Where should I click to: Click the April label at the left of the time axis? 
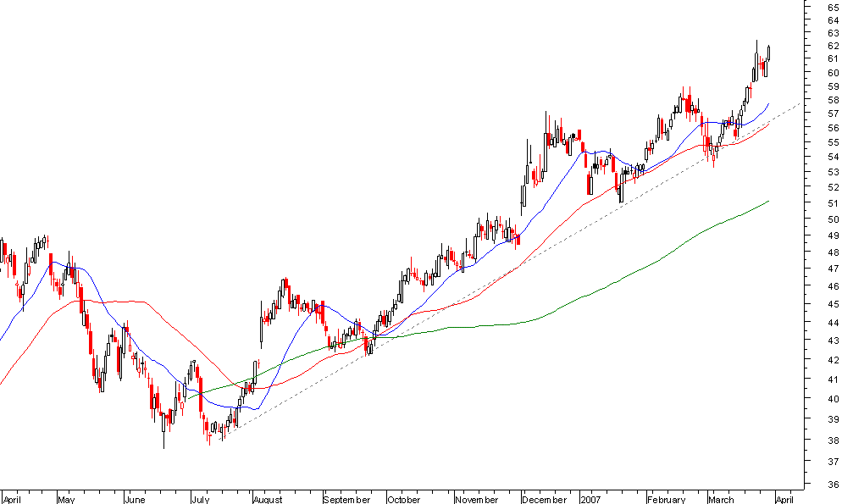tap(12, 499)
